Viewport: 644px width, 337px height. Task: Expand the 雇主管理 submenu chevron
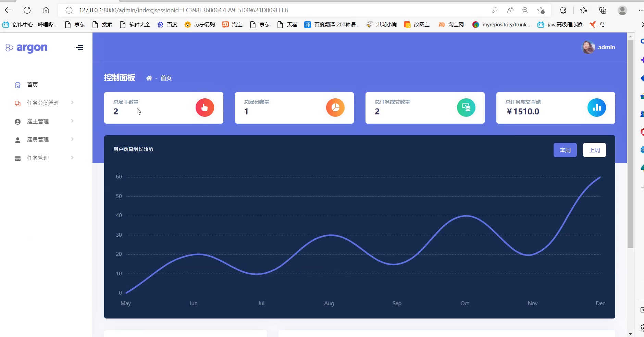[x=72, y=121]
